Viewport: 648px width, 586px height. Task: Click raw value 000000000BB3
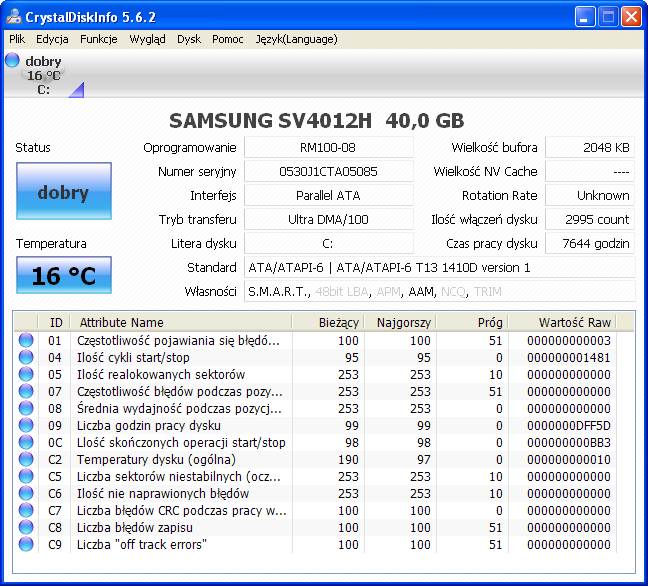[x=569, y=443]
